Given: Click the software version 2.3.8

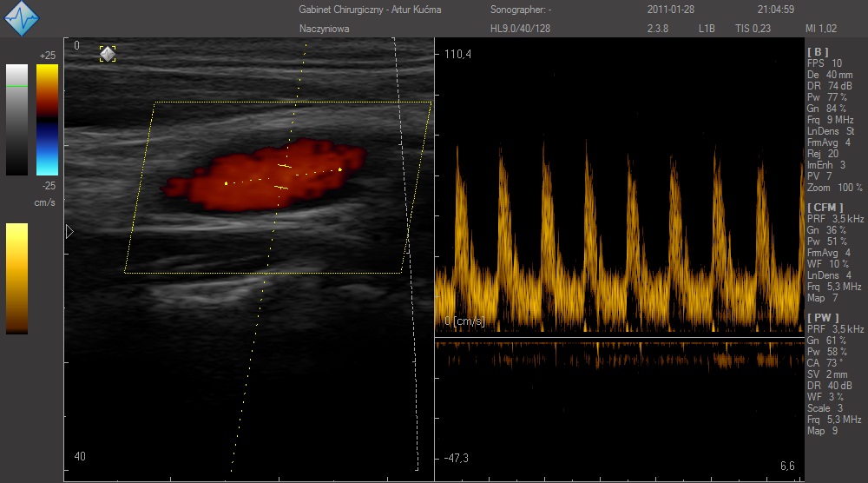Looking at the screenshot, I should click(658, 29).
